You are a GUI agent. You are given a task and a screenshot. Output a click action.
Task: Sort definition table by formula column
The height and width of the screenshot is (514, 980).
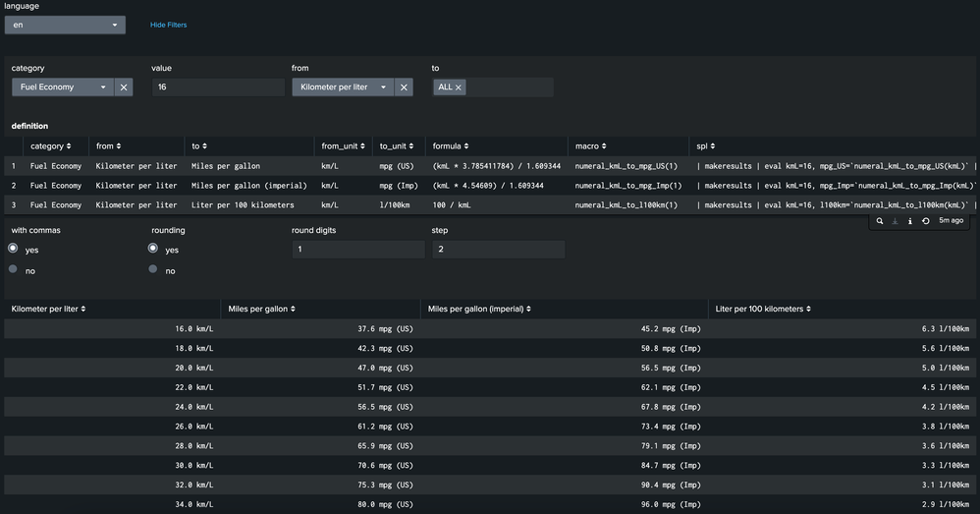click(x=450, y=145)
